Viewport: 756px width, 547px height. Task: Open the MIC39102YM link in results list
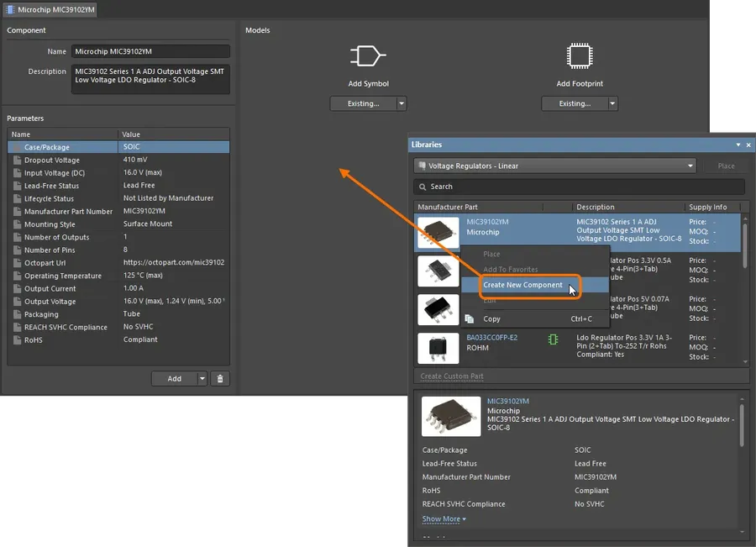[487, 222]
